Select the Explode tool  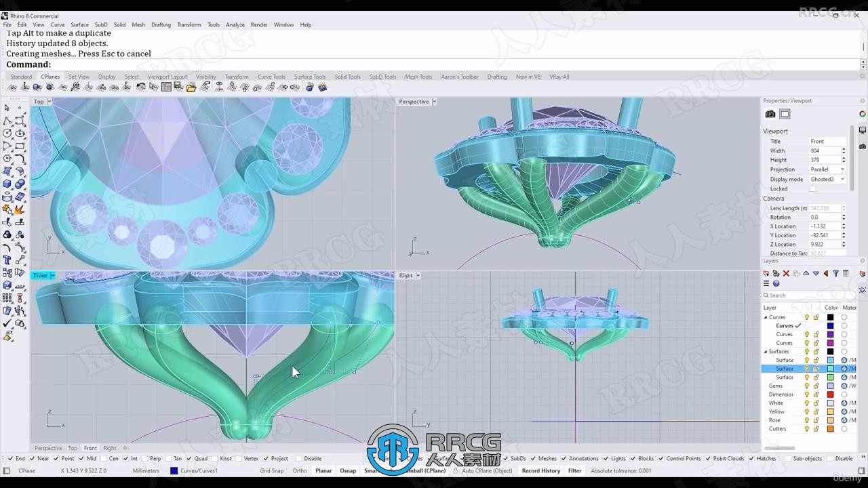(x=20, y=209)
